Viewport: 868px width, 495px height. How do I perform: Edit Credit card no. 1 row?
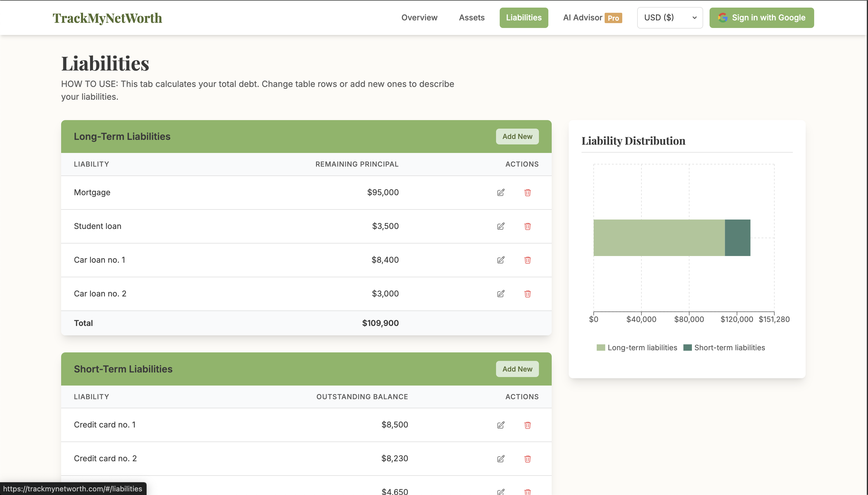click(x=501, y=425)
